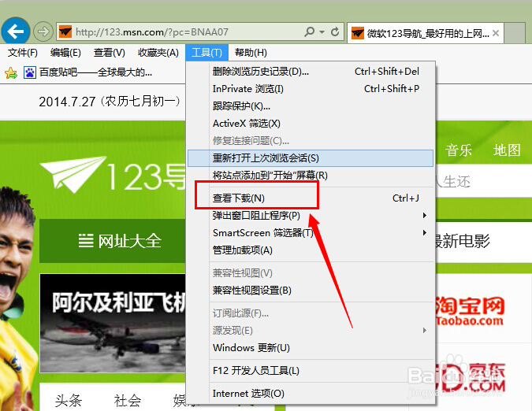
Task: Open the 帮助(H) menu
Action: point(251,53)
